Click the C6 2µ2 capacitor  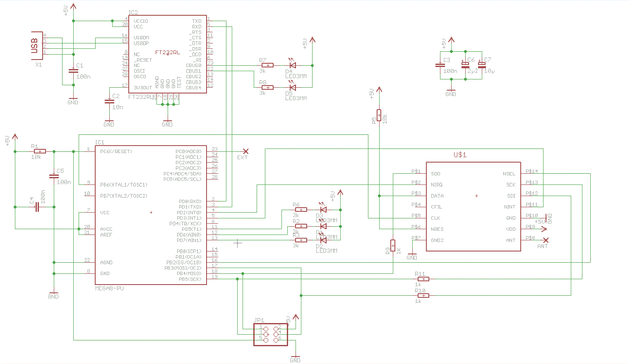(x=465, y=65)
